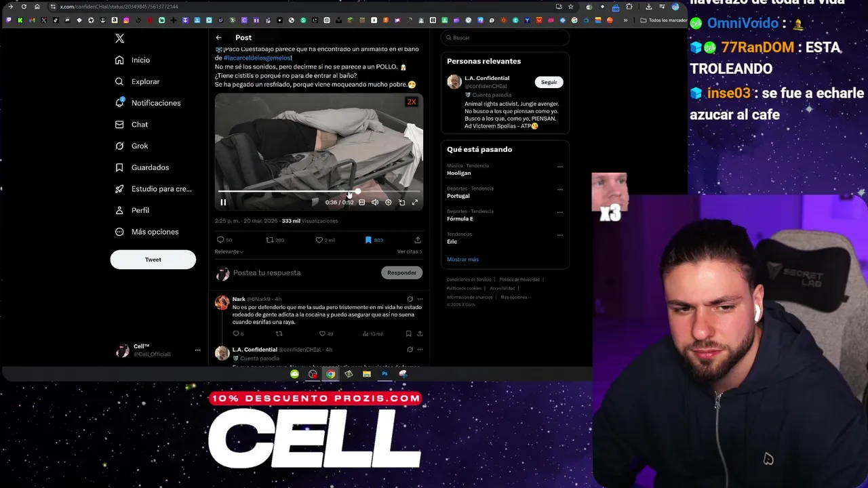Mute the video volume
This screenshot has height=488, width=868.
[375, 202]
